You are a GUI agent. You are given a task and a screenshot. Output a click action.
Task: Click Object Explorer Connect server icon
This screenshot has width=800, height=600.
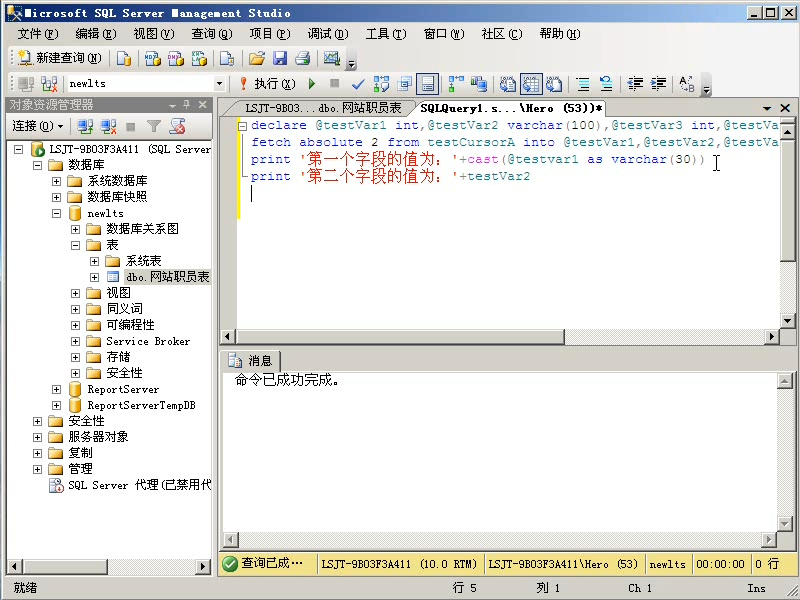coord(85,126)
